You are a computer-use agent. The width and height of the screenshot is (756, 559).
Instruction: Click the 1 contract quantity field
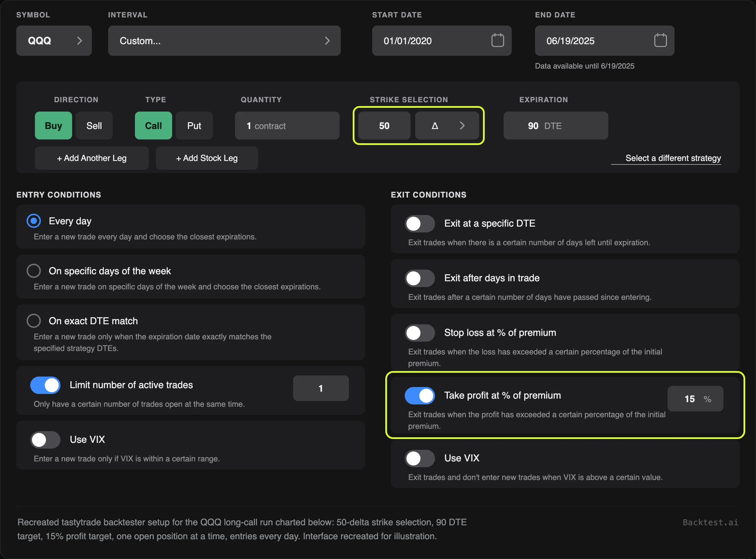click(x=287, y=126)
